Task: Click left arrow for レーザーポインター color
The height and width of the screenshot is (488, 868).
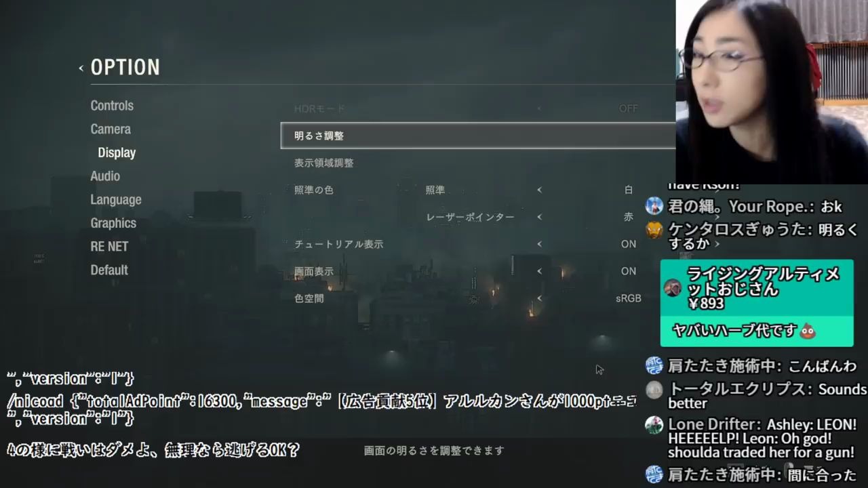Action: coord(539,217)
